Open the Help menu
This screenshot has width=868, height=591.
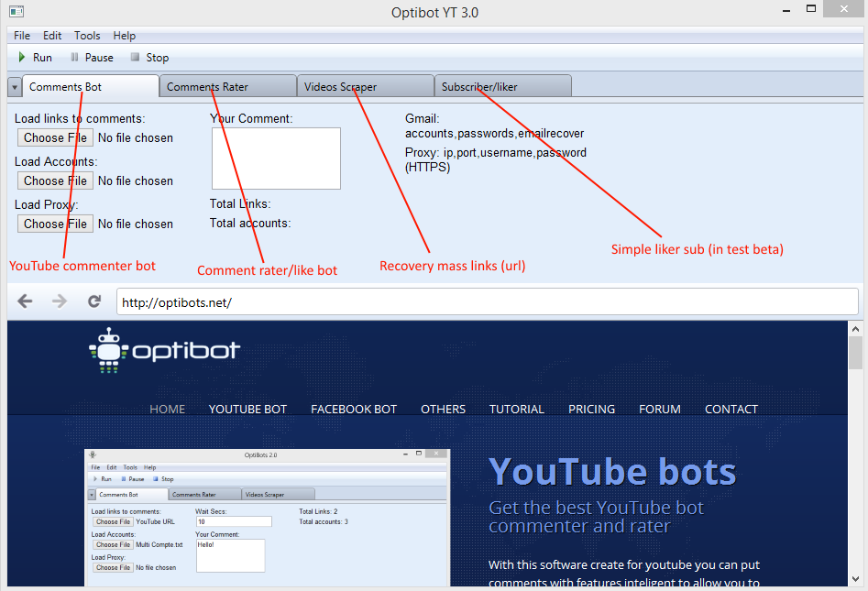click(x=124, y=36)
